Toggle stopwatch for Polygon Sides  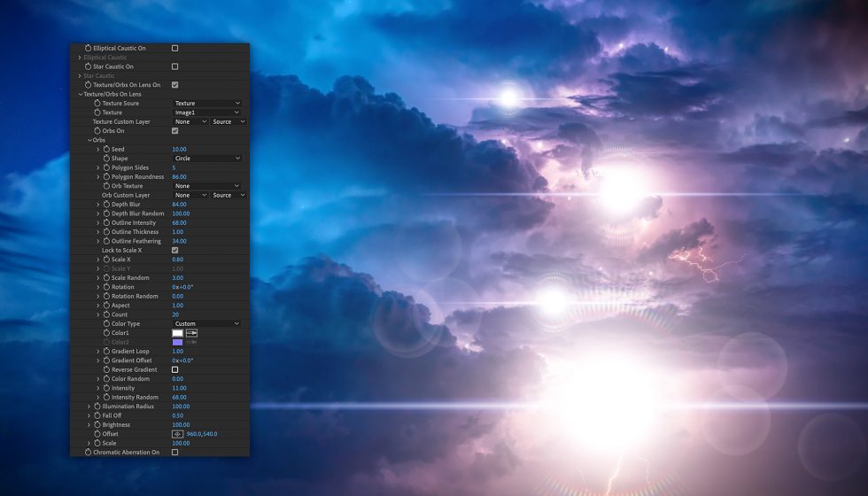click(106, 167)
